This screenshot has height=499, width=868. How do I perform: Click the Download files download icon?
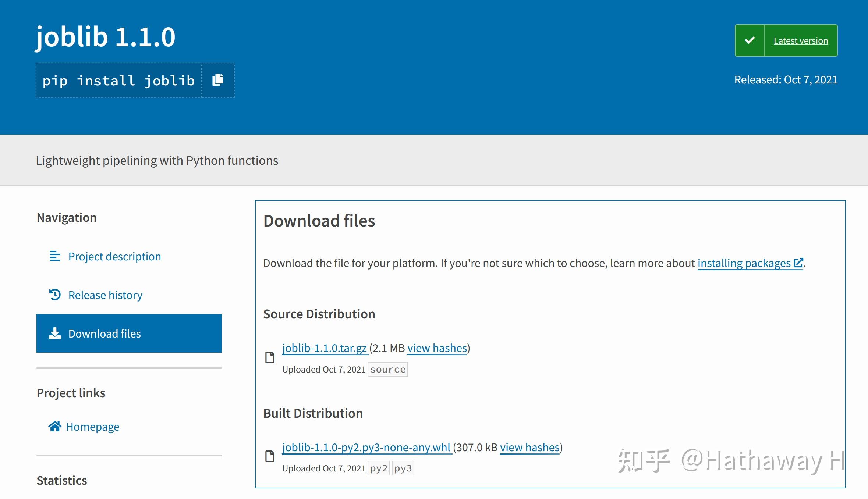pyautogui.click(x=54, y=333)
